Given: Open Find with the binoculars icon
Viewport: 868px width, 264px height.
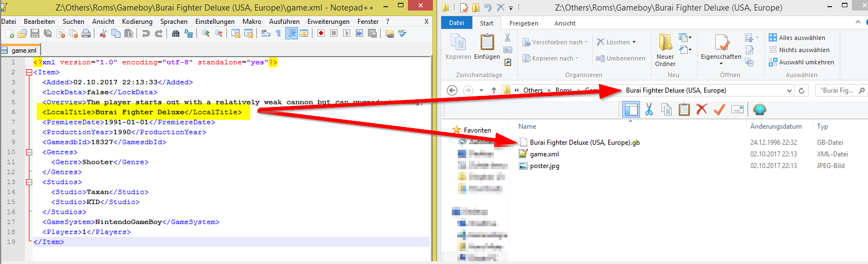Looking at the screenshot, I should tap(175, 33).
